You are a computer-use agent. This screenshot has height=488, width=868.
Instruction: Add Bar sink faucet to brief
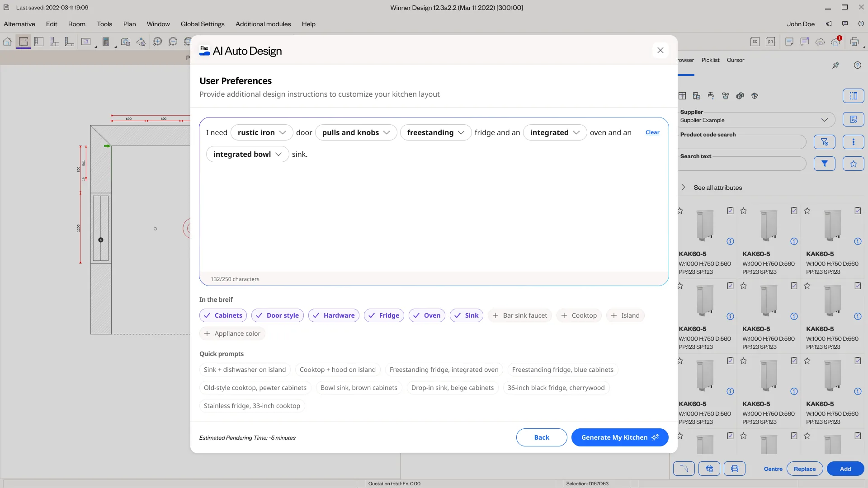pyautogui.click(x=520, y=315)
